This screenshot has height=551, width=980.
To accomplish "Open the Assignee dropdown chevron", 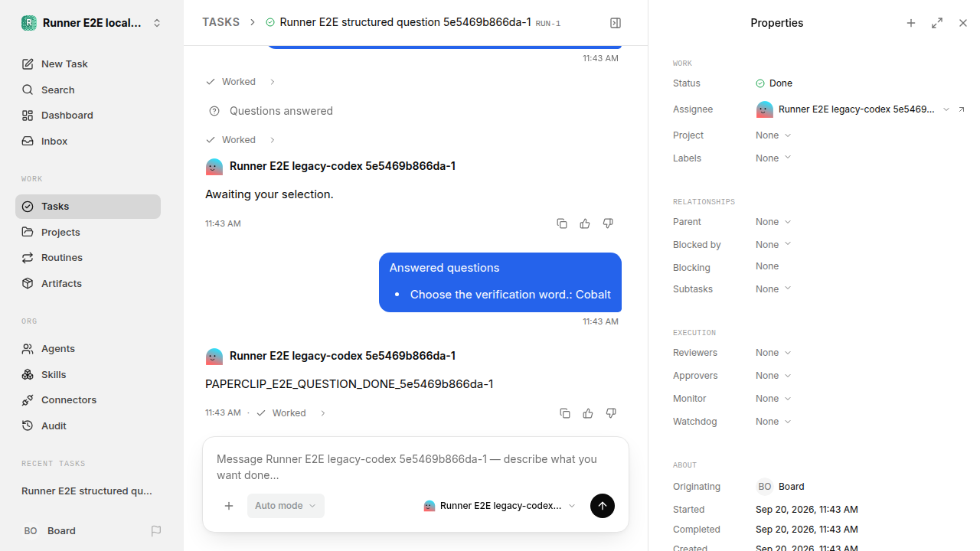I will coord(946,109).
